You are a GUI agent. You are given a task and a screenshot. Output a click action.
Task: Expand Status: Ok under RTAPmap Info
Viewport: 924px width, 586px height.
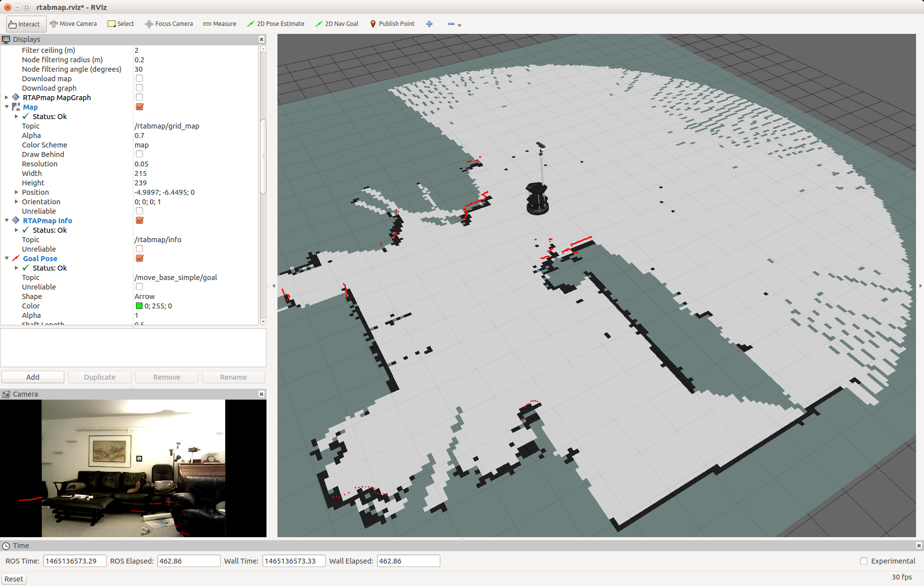tap(16, 230)
